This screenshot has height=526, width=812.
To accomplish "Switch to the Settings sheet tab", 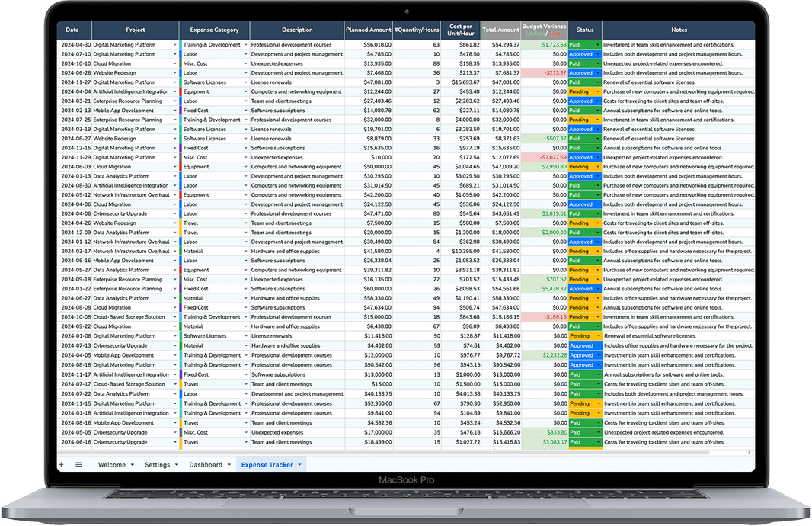I will tap(158, 465).
